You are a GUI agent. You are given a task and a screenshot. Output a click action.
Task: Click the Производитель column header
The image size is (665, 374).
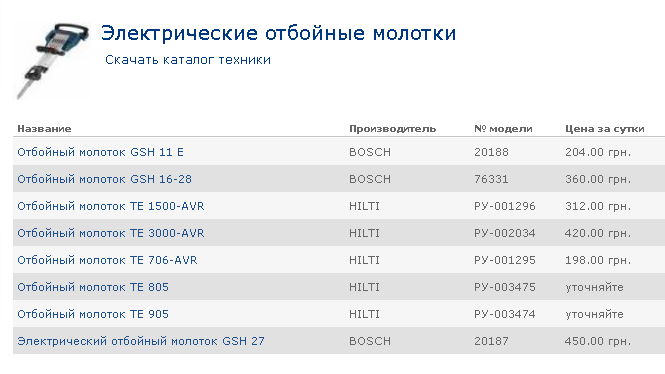click(x=392, y=128)
